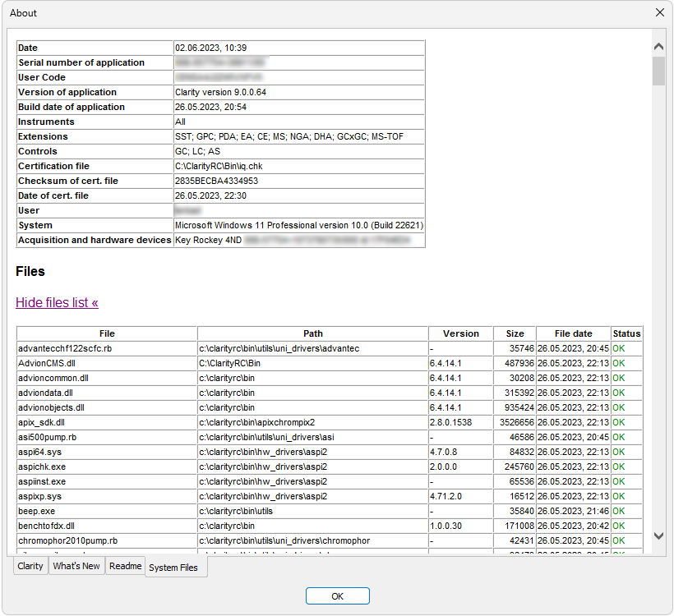674x616 pixels.
Task: Click the build date 26.05.2023, 20:54
Action: 210,107
